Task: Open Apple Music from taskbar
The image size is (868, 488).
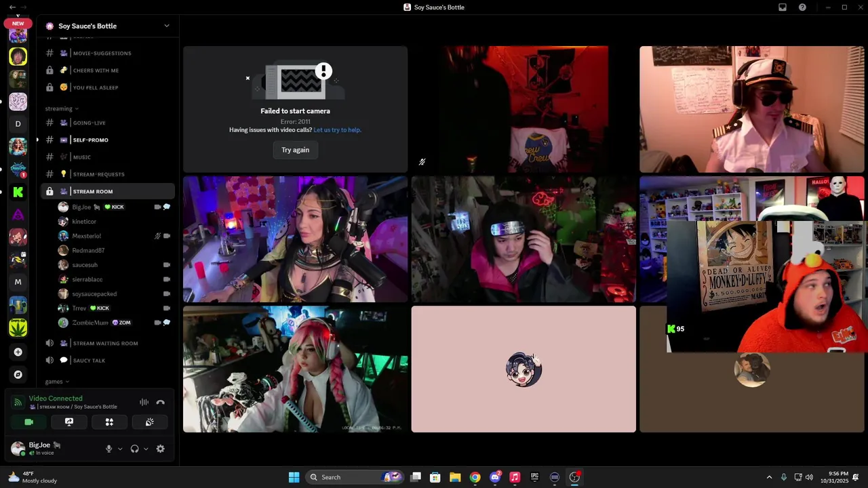Action: [x=515, y=477]
